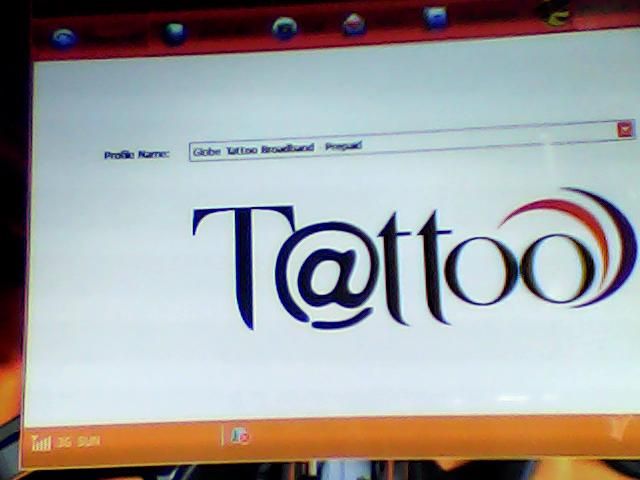
Task: Open the envelope Text message icon
Action: tap(354, 25)
